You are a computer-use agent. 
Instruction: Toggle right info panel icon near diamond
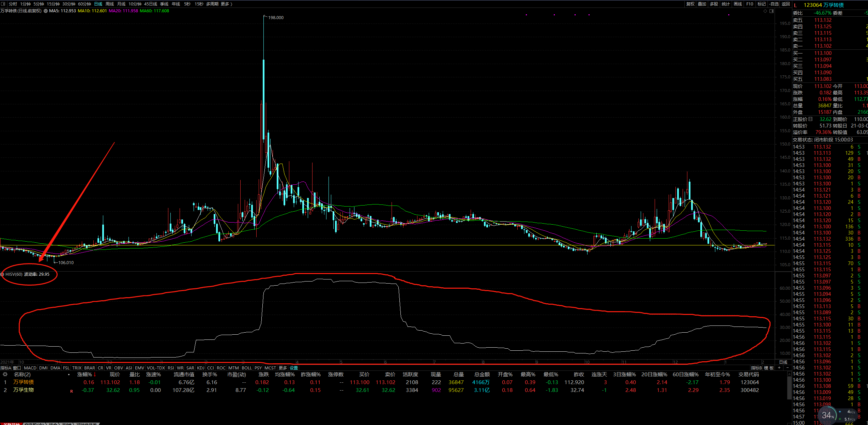[772, 11]
